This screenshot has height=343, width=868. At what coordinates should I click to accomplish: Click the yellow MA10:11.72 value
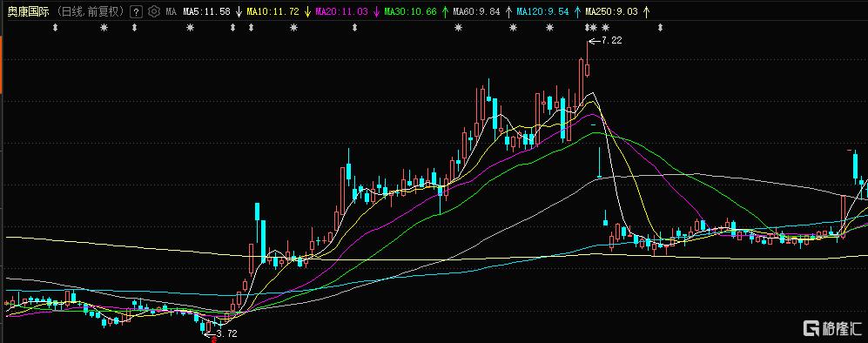[x=273, y=11]
